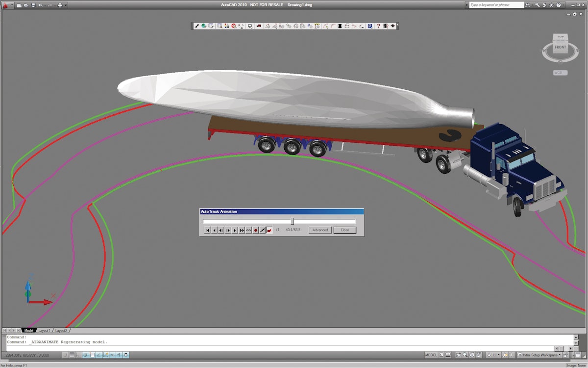Screen dimensions: 588x368
Task: Click the red truck vehicle icon in toolbar
Action: [259, 26]
